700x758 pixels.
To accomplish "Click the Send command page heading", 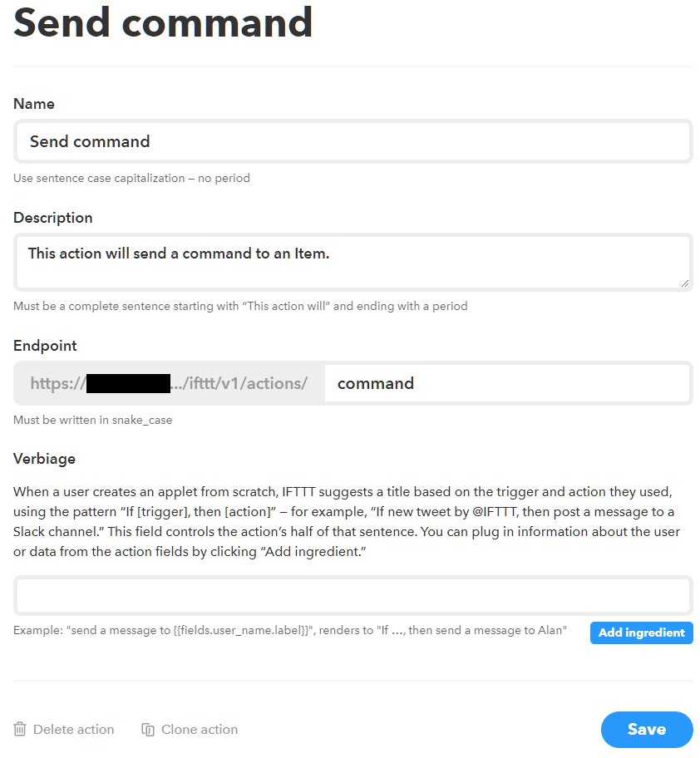I will 163,23.
